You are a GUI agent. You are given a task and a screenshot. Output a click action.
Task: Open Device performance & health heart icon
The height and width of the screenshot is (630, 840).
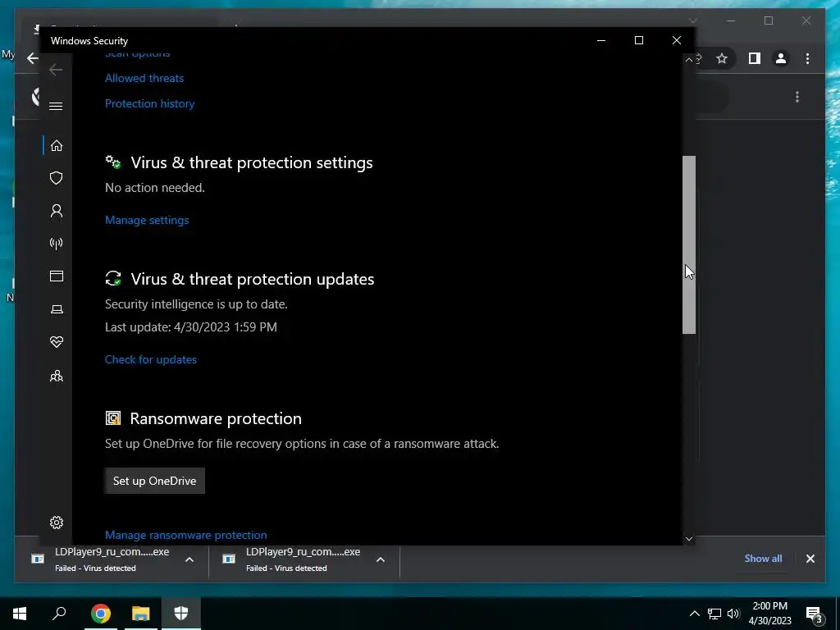click(57, 342)
